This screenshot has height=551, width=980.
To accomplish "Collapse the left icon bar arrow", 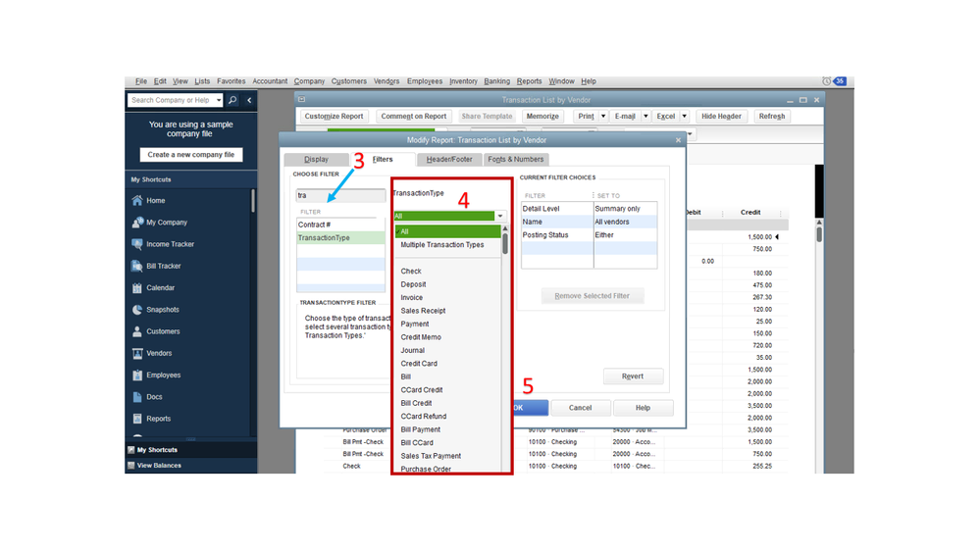I will click(x=249, y=100).
